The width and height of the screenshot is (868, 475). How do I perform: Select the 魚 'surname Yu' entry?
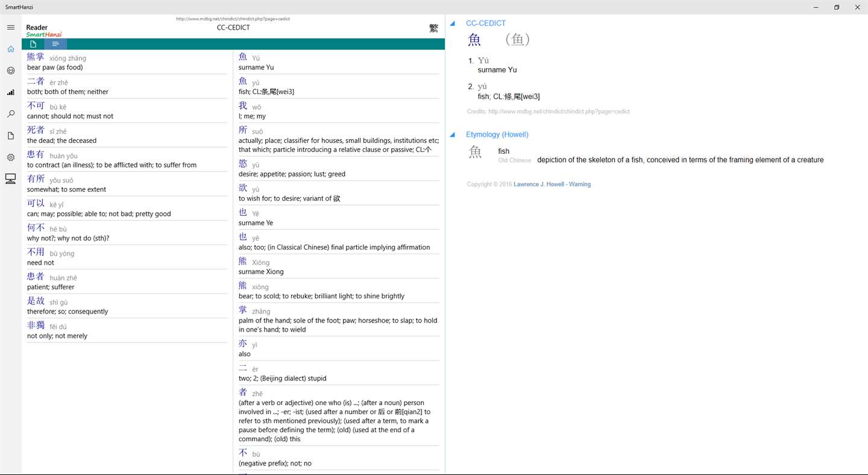[339, 61]
